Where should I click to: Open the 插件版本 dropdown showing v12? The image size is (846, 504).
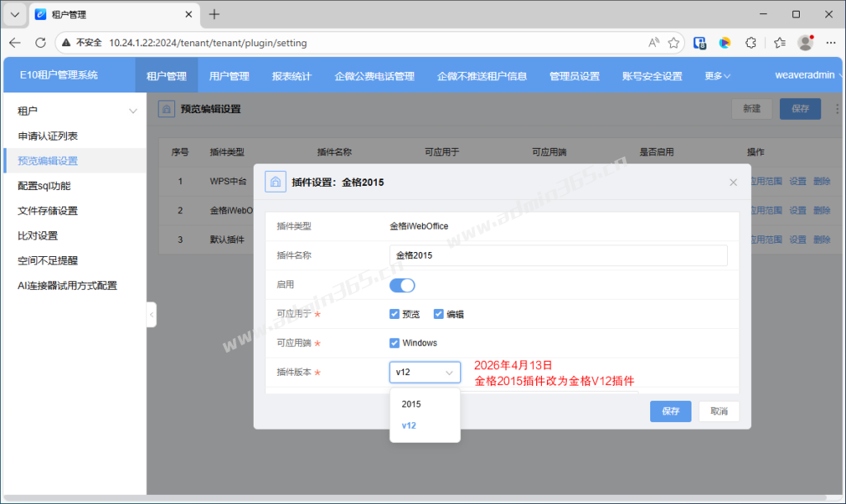pos(425,373)
